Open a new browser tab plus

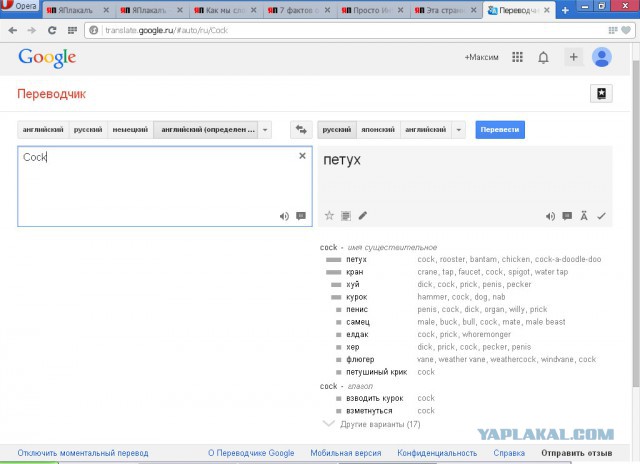coord(565,10)
